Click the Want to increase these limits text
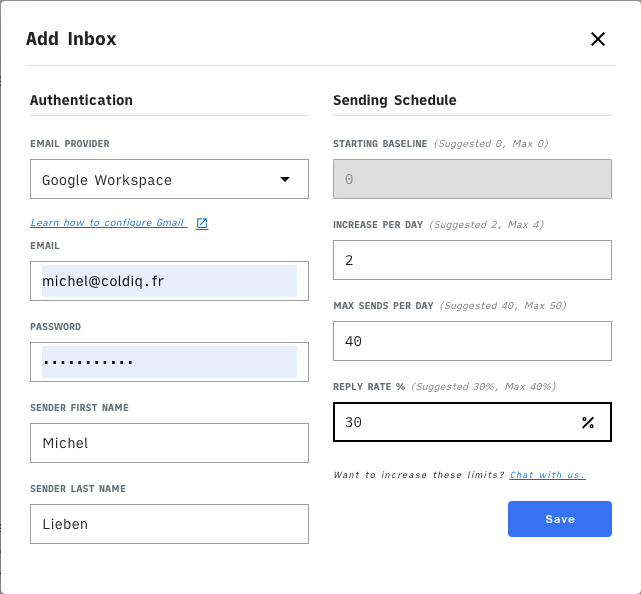The width and height of the screenshot is (641, 594). (x=419, y=475)
